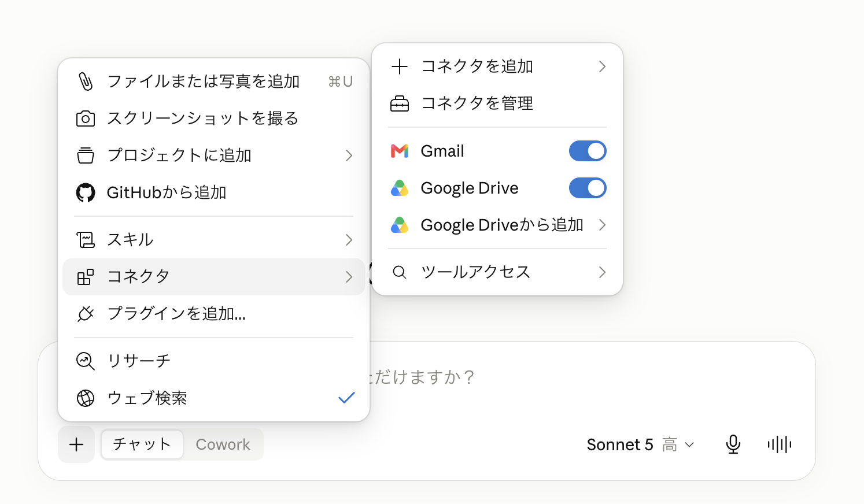Image resolution: width=864 pixels, height=504 pixels.
Task: Uncheck the ウェブ検索 checkmark
Action: tap(346, 398)
